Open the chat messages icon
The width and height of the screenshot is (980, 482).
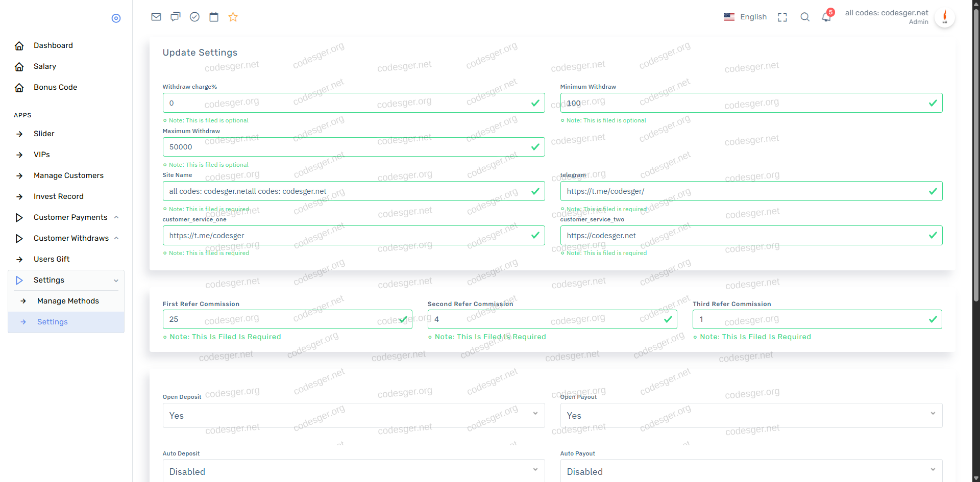coord(176,17)
